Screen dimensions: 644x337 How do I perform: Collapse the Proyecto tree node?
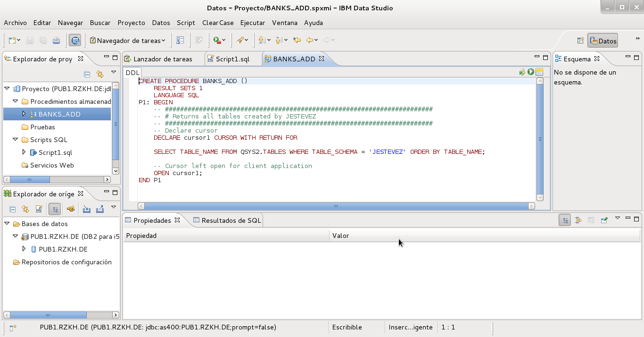pyautogui.click(x=7, y=88)
